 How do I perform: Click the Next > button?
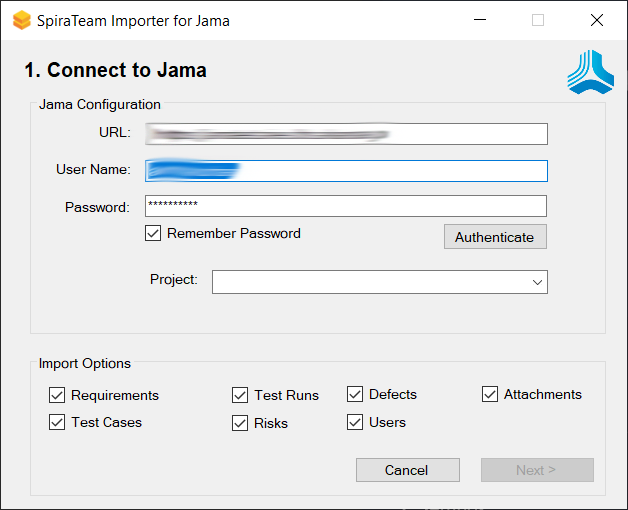click(x=537, y=470)
